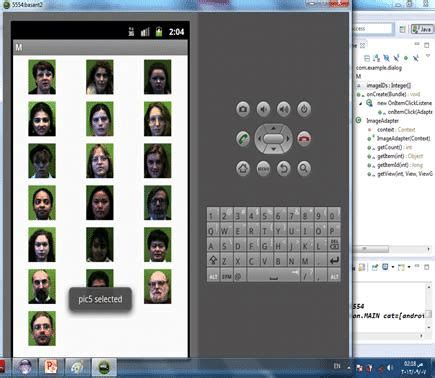Select first photo in top row of grid
The image size is (435, 378).
coord(42,77)
